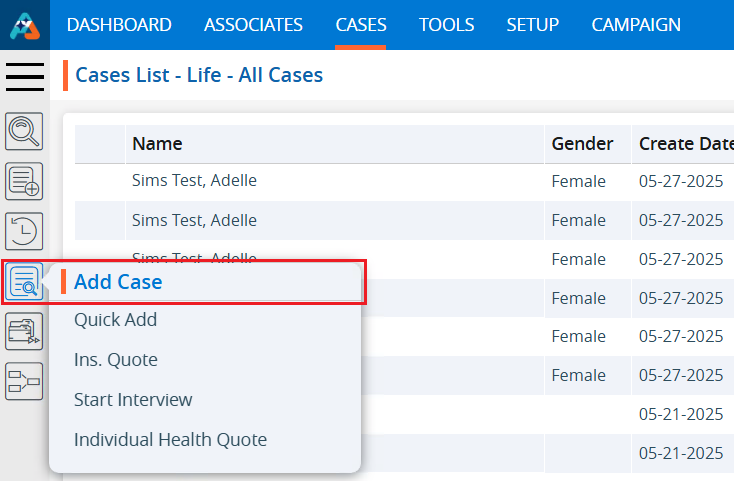Click the folder forward icon in sidebar
This screenshot has width=734, height=481.
25,331
